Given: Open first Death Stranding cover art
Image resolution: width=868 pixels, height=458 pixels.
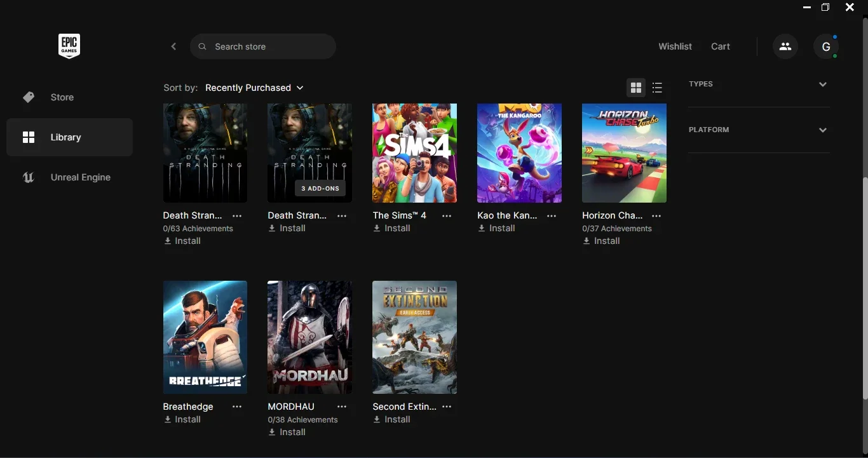Looking at the screenshot, I should click(205, 153).
